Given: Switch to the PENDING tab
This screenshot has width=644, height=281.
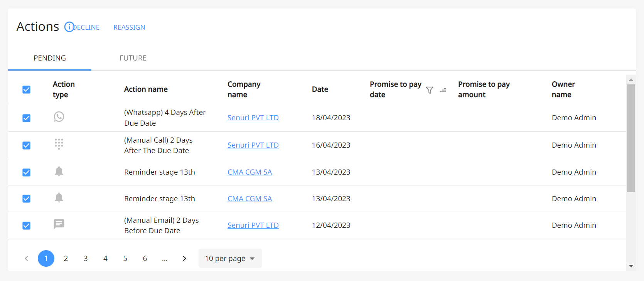Looking at the screenshot, I should (x=50, y=58).
